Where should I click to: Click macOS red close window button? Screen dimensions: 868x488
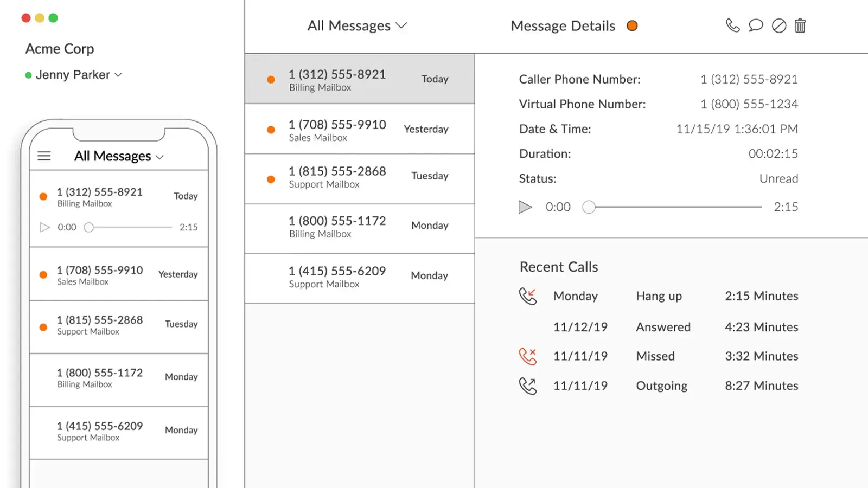pyautogui.click(x=25, y=18)
